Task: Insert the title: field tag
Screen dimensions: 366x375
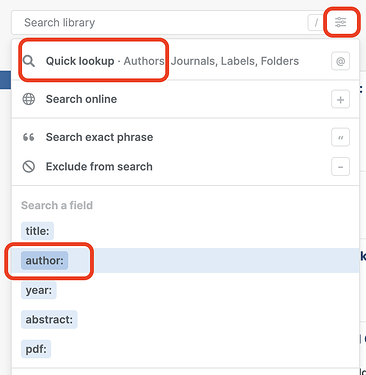Action: tap(37, 231)
